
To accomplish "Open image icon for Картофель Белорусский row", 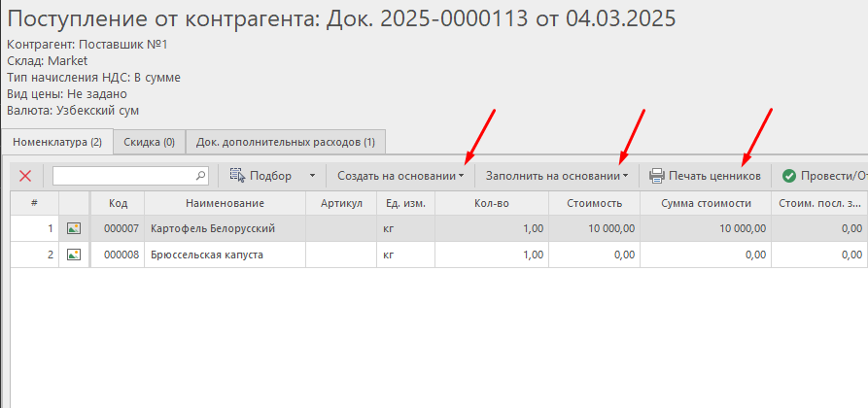I will [74, 228].
